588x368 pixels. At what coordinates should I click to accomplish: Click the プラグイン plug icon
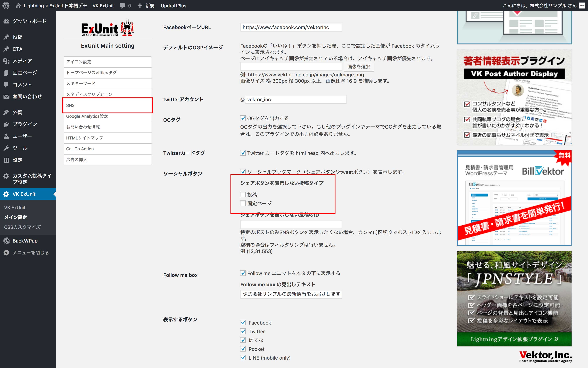point(6,124)
